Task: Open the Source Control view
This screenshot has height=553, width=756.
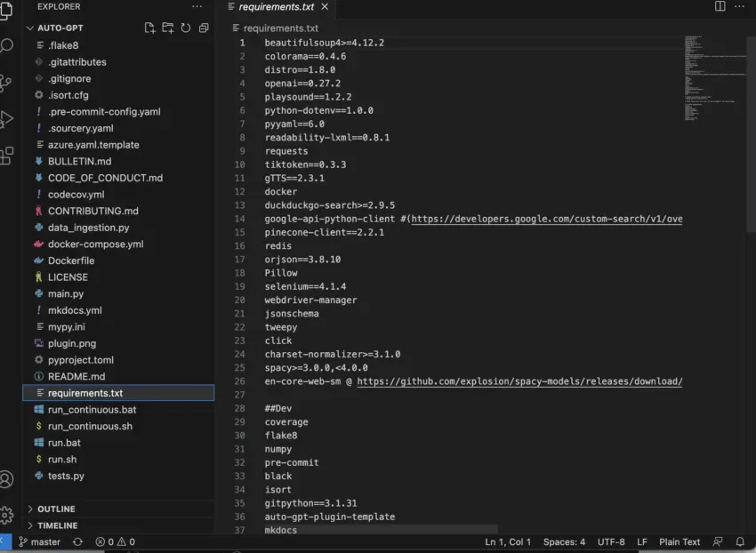Action: [x=7, y=83]
